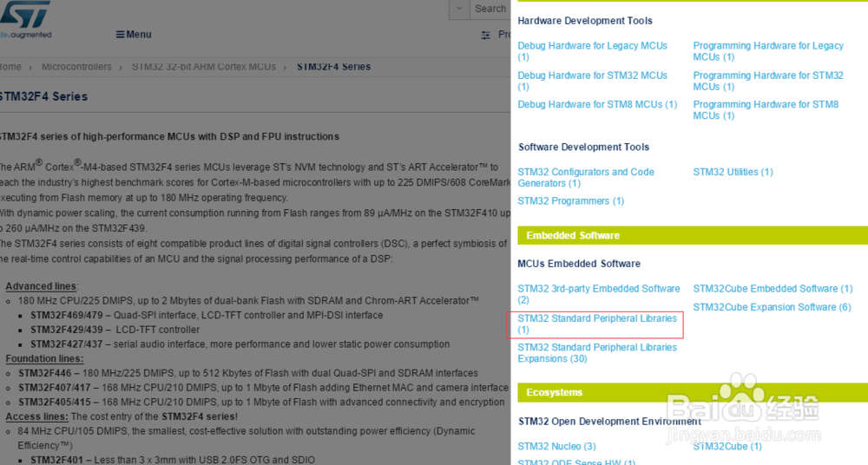Screen dimensions: 868x465
Task: Open STM32 Programmers link
Action: pos(571,201)
